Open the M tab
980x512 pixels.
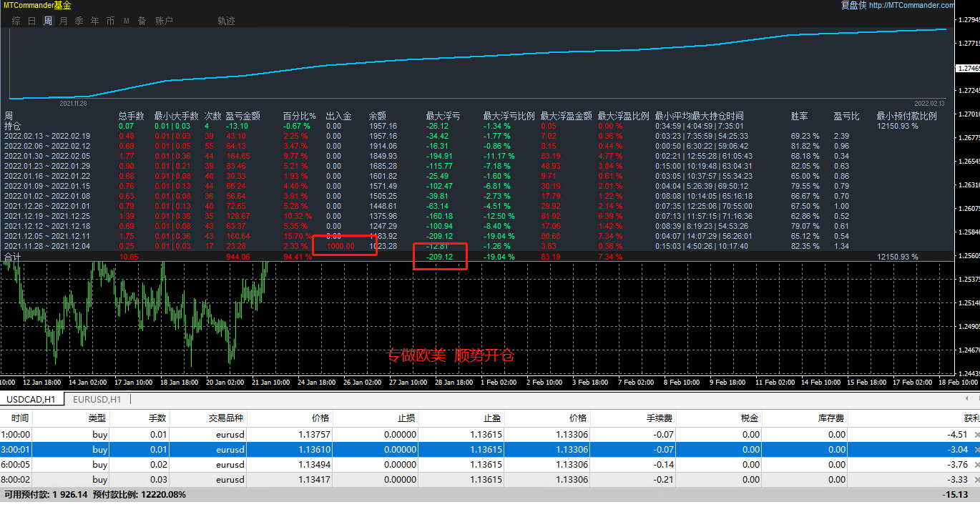click(126, 21)
